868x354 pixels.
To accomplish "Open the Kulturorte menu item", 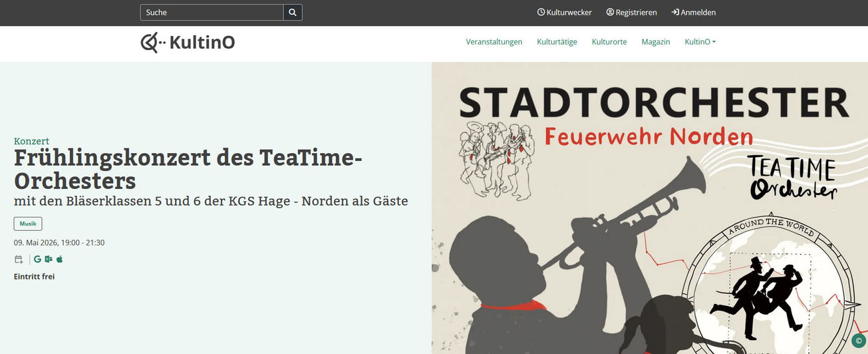I will (609, 42).
